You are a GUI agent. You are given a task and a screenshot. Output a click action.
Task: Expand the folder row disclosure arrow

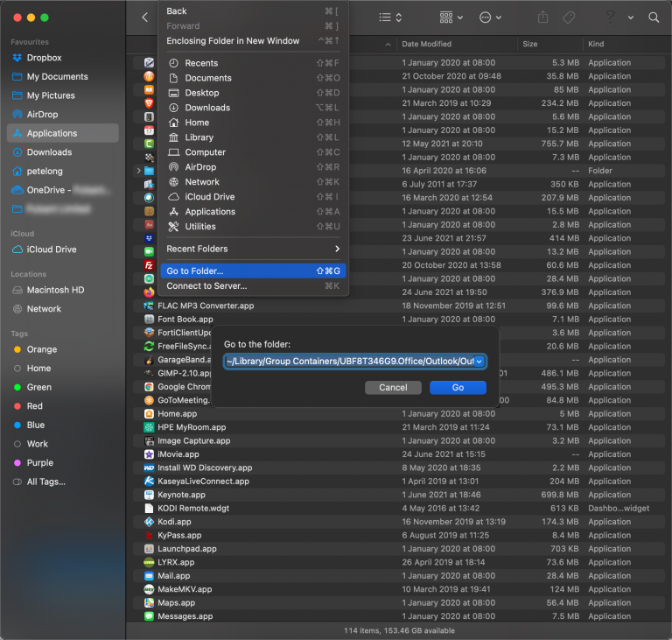coord(138,171)
